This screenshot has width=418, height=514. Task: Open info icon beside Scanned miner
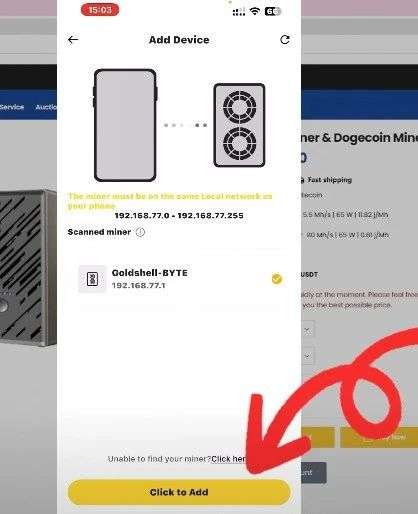140,232
